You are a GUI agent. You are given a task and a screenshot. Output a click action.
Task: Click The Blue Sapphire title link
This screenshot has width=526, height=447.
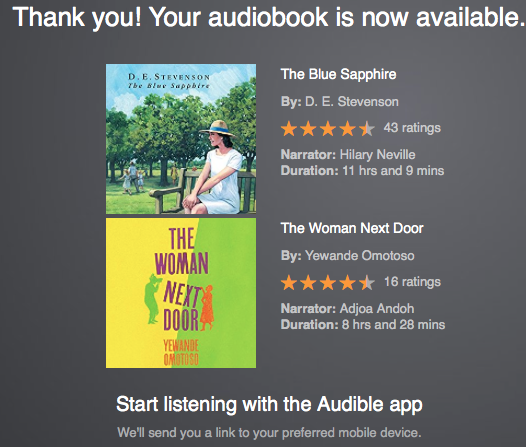click(x=338, y=74)
